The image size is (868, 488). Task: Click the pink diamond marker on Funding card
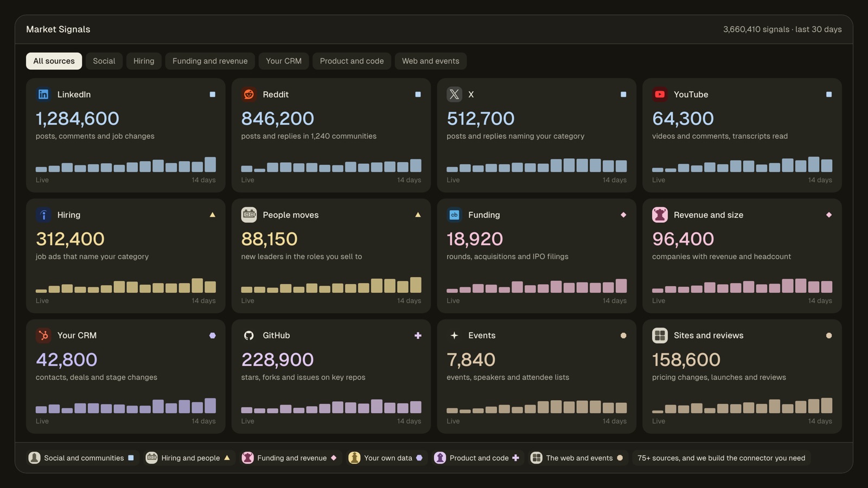(623, 215)
